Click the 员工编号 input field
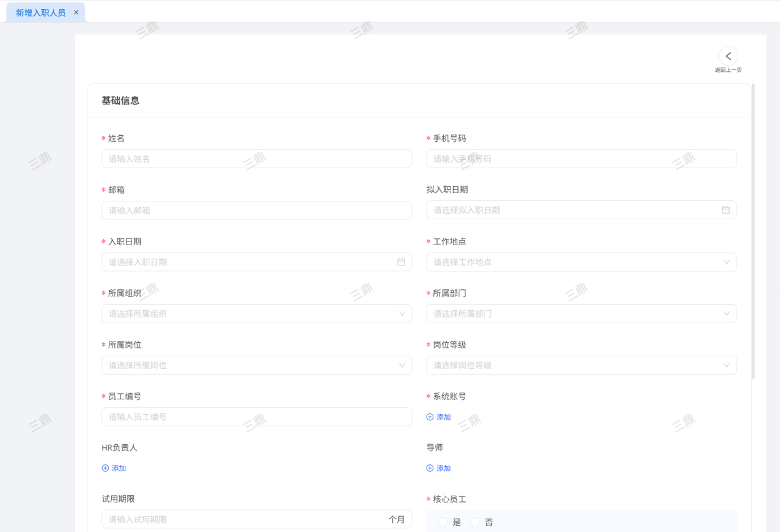 (x=256, y=417)
